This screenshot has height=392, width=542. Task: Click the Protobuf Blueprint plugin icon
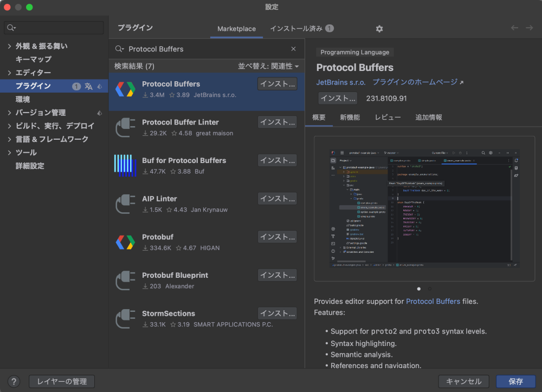pyautogui.click(x=125, y=280)
